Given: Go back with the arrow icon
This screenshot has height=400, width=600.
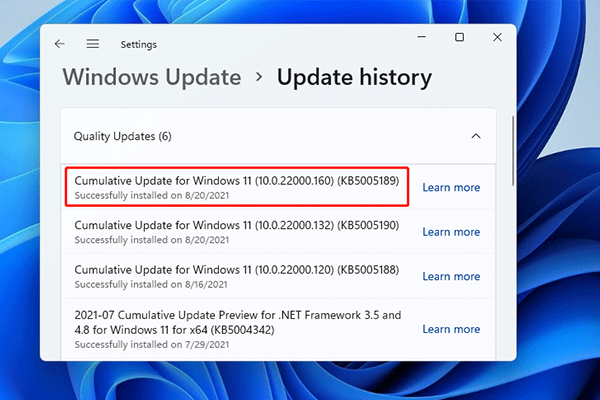Looking at the screenshot, I should (x=59, y=44).
